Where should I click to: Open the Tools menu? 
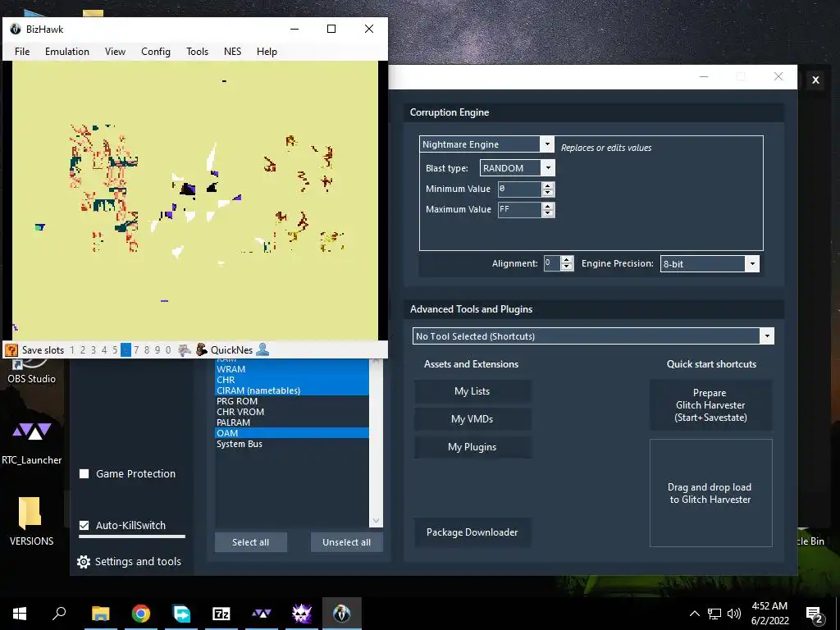[197, 52]
